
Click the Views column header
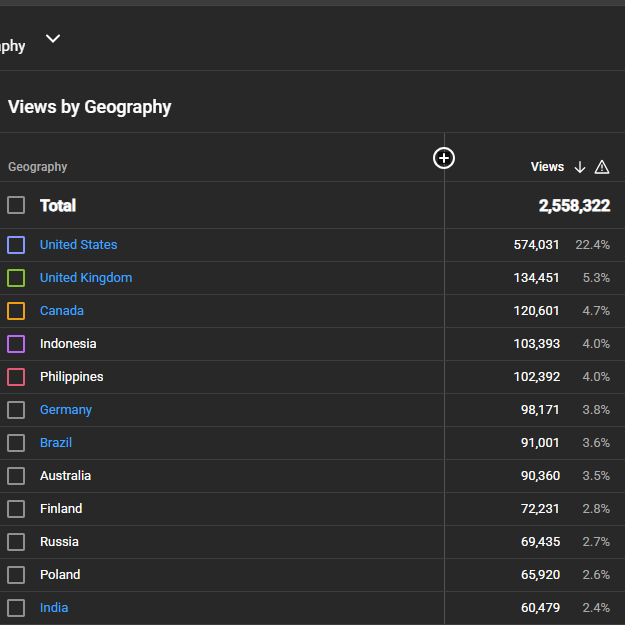(x=547, y=167)
